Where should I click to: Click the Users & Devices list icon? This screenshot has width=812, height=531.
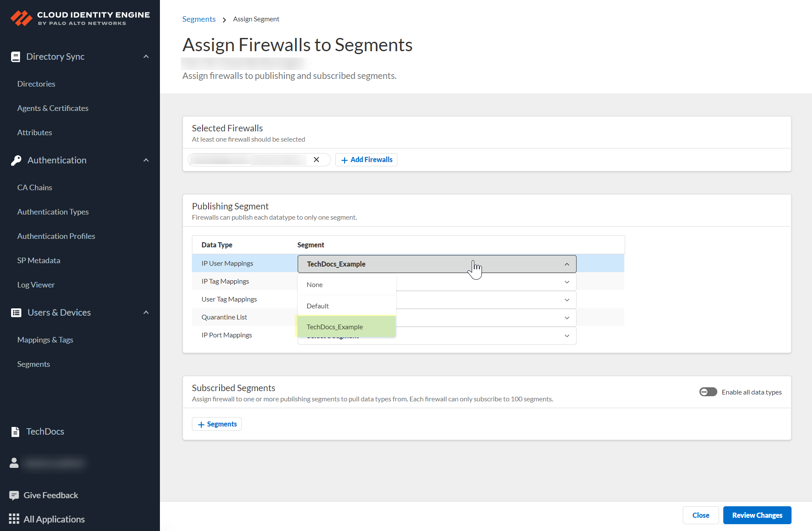[x=16, y=313]
